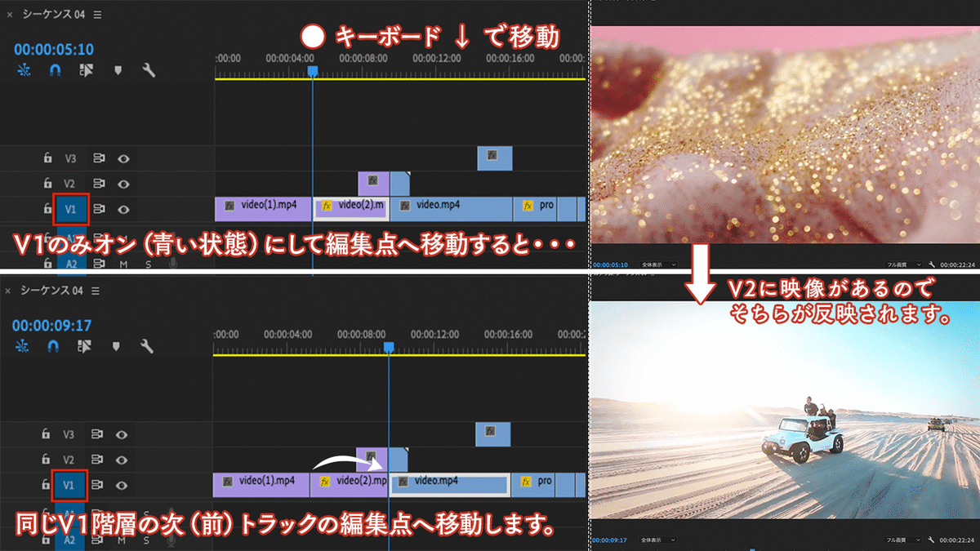Click fx badge on V3 clip, upper timeline
980x551 pixels.
point(492,153)
